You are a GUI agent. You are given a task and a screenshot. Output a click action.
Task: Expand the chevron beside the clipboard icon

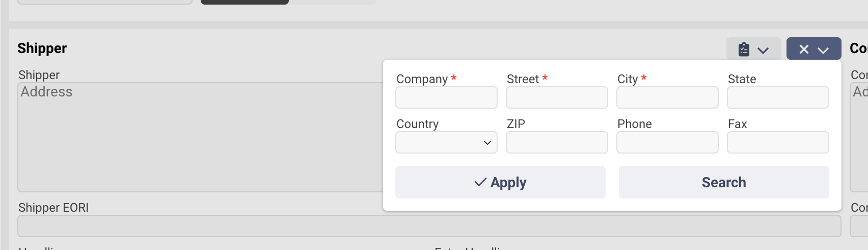coord(763,50)
